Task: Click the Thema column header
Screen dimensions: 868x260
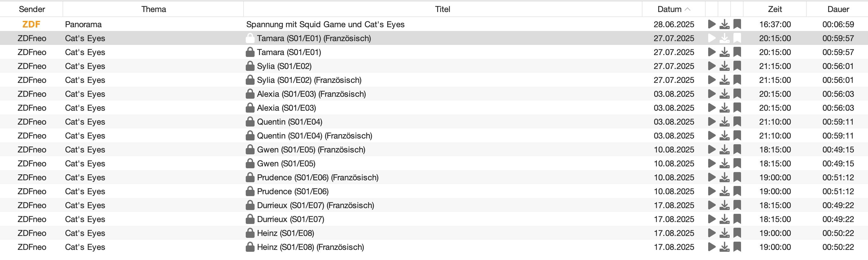Action: point(153,9)
